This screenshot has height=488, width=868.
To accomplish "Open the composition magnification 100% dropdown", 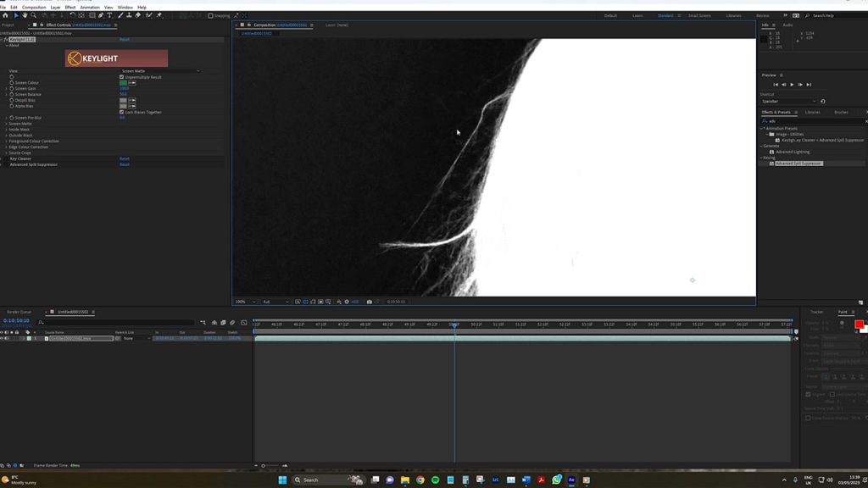I will tap(245, 302).
